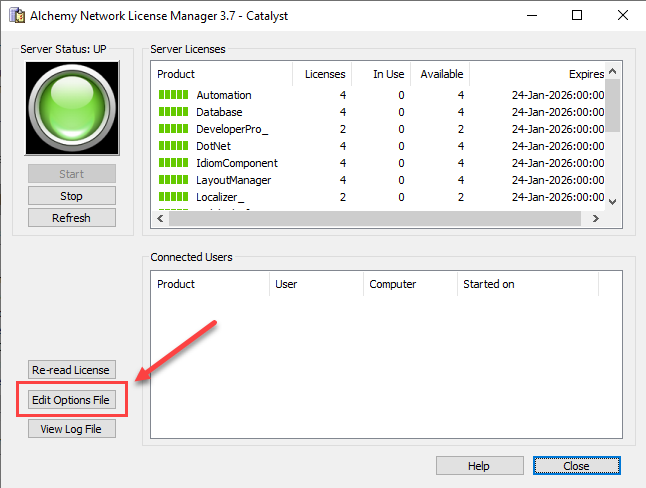Click licenses list scroll up arrow

pyautogui.click(x=613, y=71)
